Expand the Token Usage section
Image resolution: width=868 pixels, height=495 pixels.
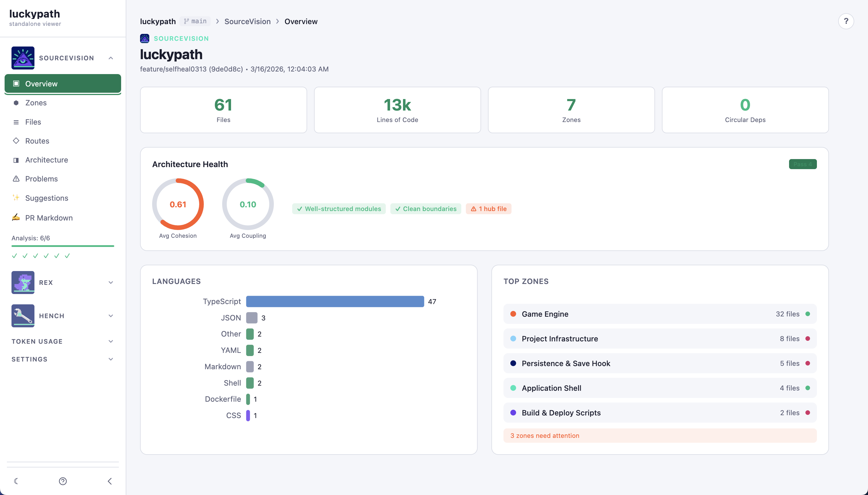111,341
